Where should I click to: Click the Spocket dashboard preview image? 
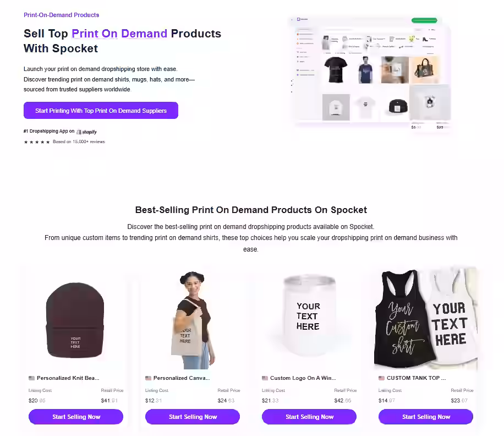coord(371,73)
